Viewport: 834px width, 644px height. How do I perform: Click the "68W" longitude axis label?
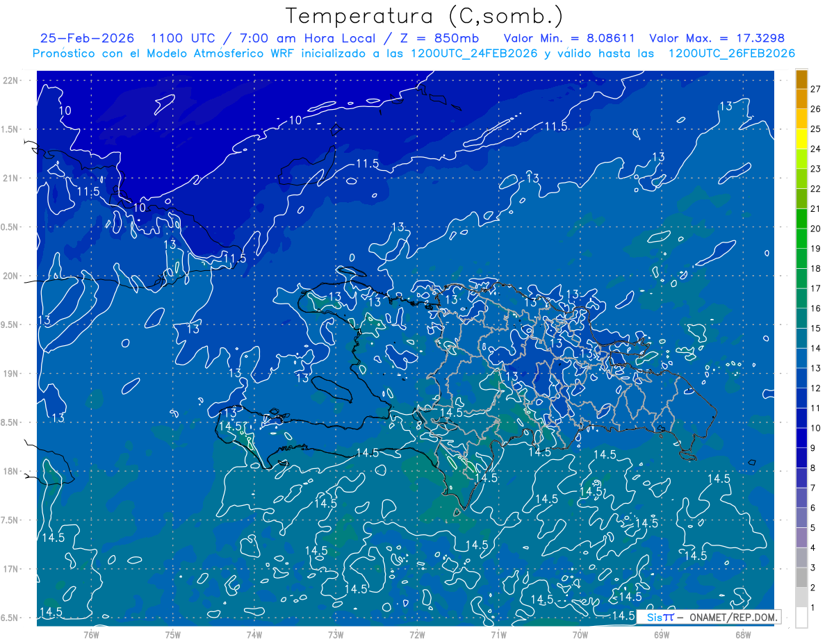[742, 634]
